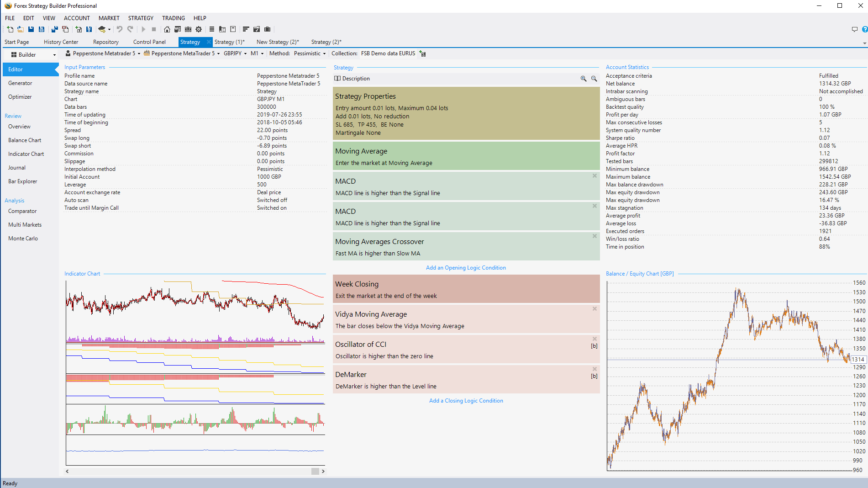
Task: Open the Balance Chart review page
Action: click(25, 140)
